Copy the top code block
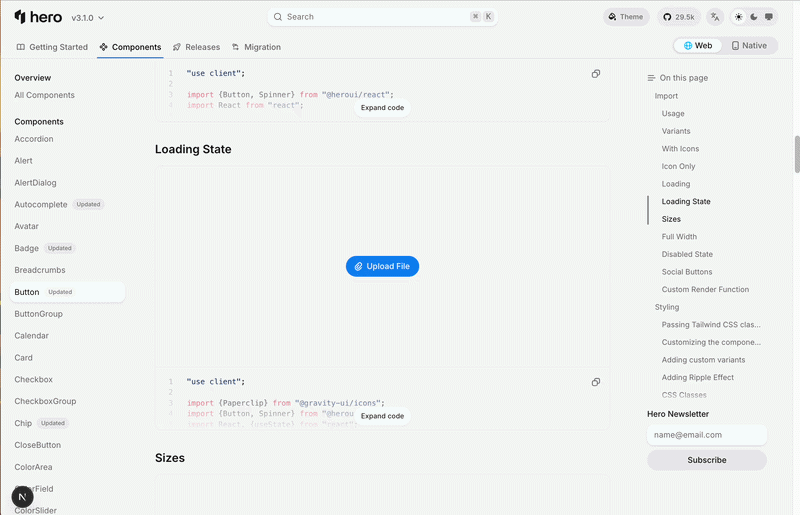 595,74
